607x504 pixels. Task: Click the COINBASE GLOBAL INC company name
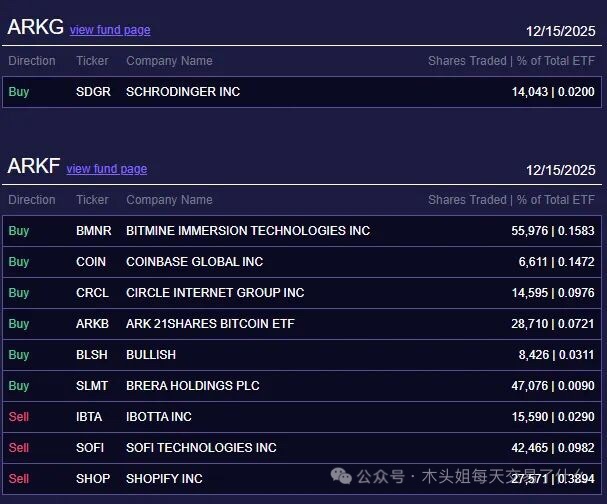(194, 262)
